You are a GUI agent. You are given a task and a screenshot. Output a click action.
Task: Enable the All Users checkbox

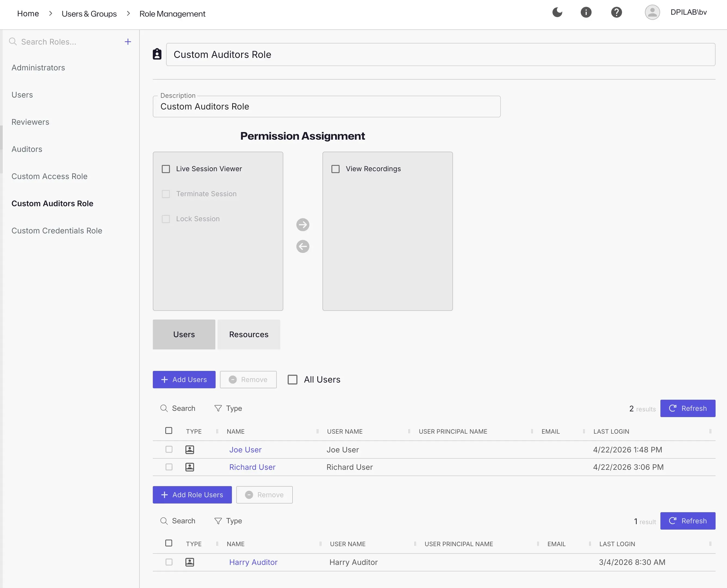[x=293, y=379]
